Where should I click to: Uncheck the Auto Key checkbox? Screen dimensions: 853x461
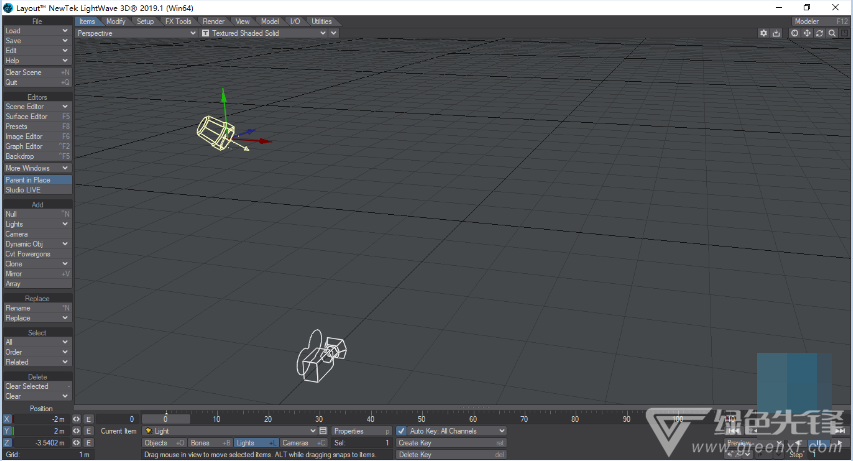point(401,431)
